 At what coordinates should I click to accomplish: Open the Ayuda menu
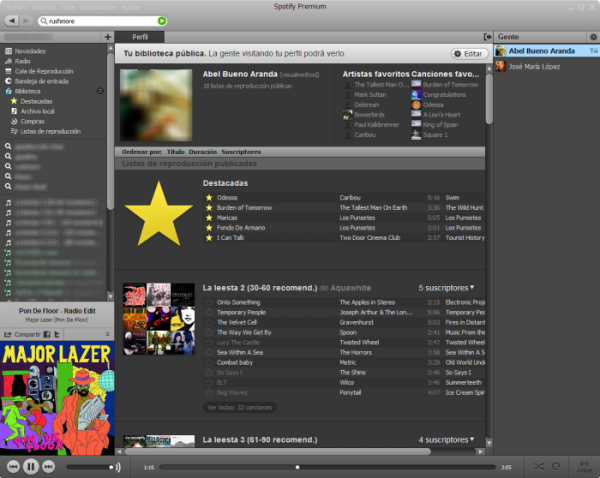tap(130, 7)
